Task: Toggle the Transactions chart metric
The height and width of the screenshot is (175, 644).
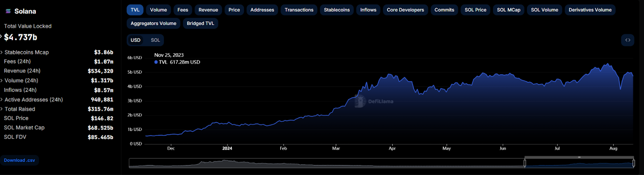Action: [299, 10]
